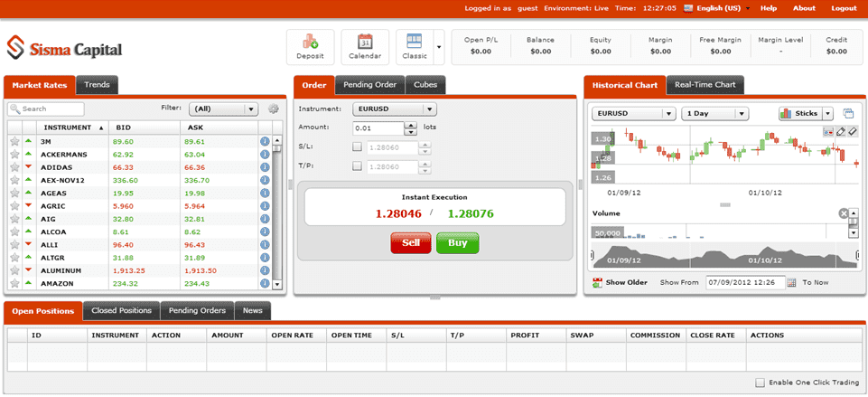Open info icon for ADIDAS
This screenshot has height=397, width=868.
pyautogui.click(x=265, y=167)
